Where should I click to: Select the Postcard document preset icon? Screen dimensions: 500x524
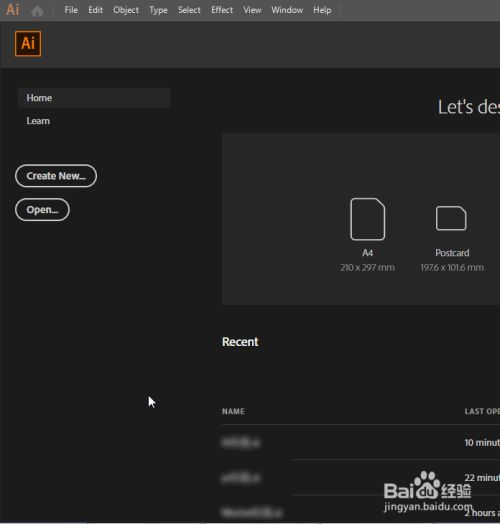(451, 219)
